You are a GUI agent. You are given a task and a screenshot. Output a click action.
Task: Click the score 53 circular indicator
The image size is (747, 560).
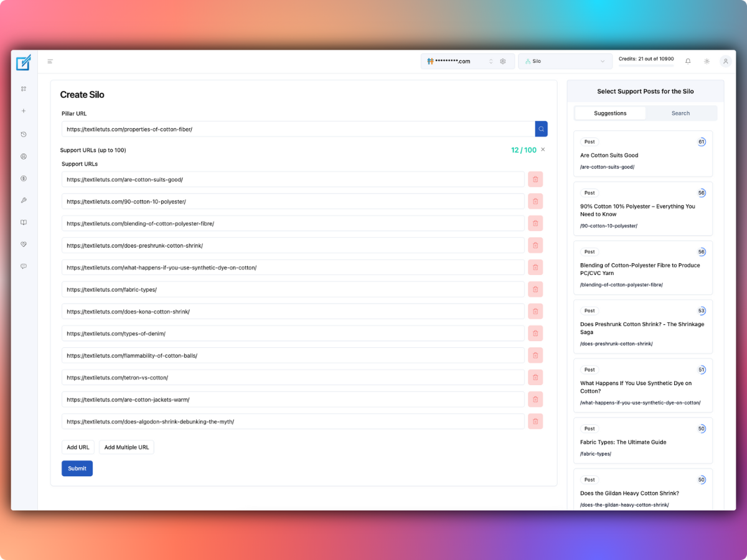coord(702,310)
